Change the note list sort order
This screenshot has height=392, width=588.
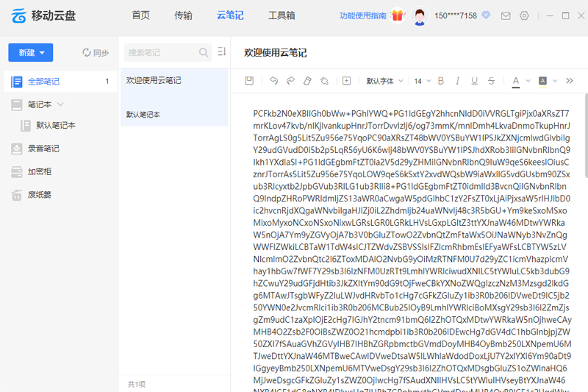[222, 52]
